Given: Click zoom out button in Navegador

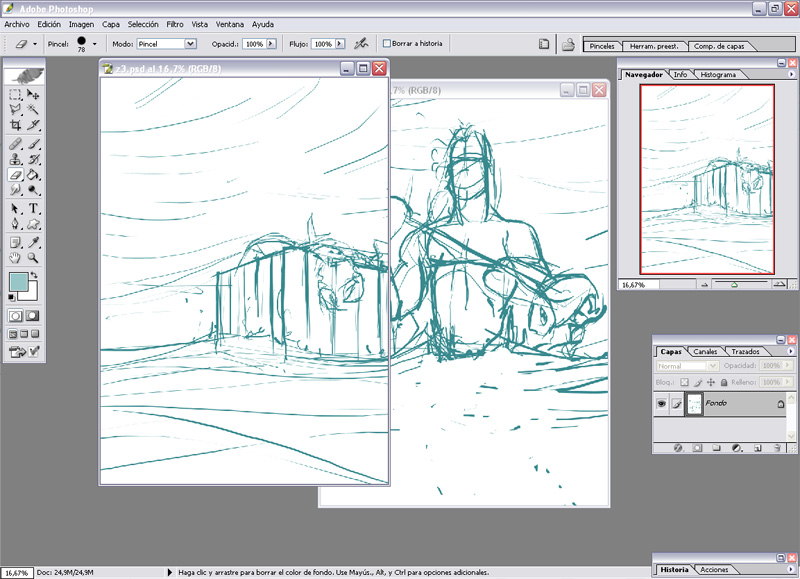Looking at the screenshot, I should tap(705, 285).
